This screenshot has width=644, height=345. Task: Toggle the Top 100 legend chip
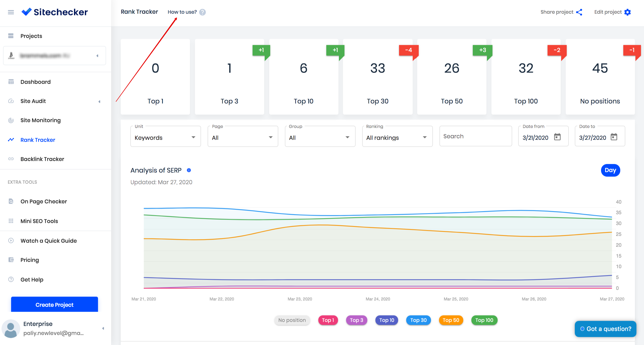tap(484, 320)
